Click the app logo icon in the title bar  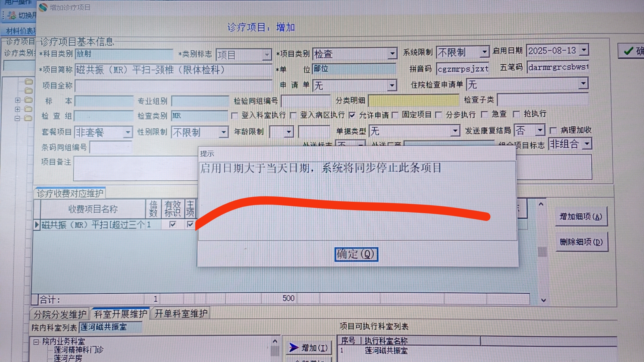(43, 7)
